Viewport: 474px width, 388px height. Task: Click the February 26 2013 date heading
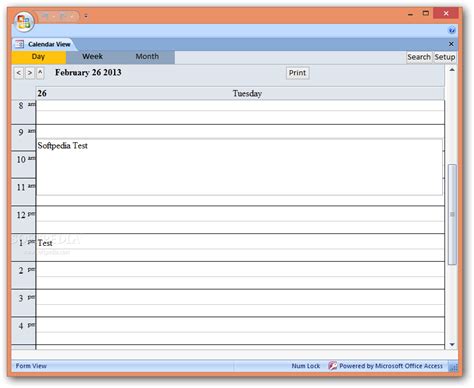88,72
